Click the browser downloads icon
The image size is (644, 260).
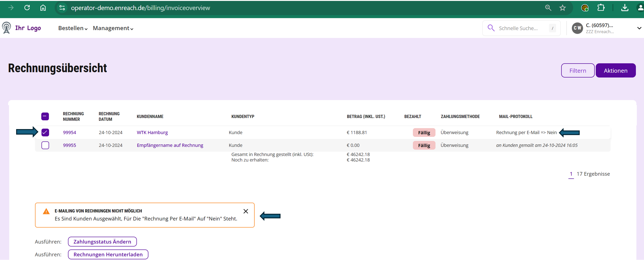tap(624, 8)
